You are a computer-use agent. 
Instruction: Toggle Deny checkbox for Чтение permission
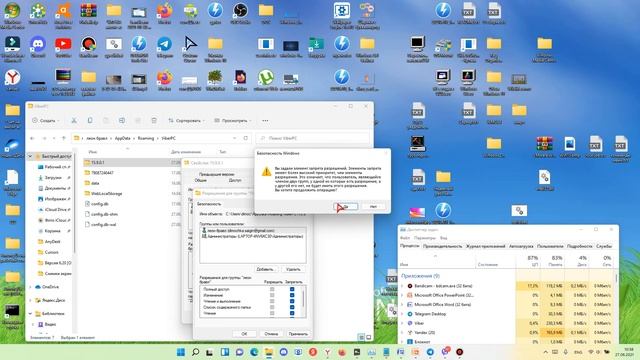click(292, 313)
